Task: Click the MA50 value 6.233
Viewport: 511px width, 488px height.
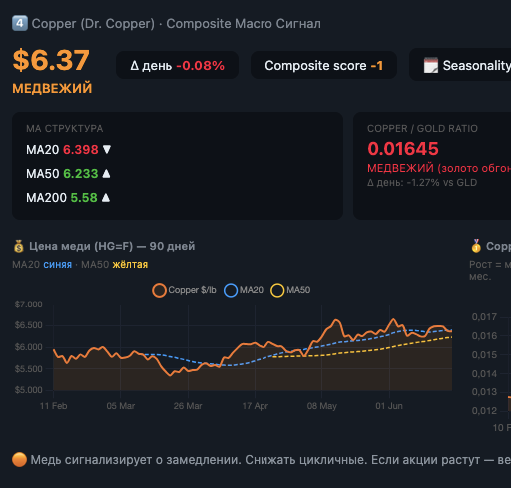Action: point(81,174)
